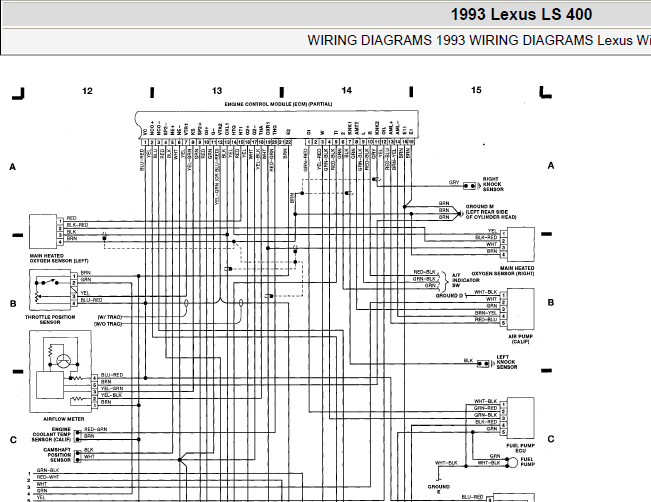This screenshot has height=502, width=651.
Task: Click the '(W/O TRAC)' annotation
Action: click(108, 324)
